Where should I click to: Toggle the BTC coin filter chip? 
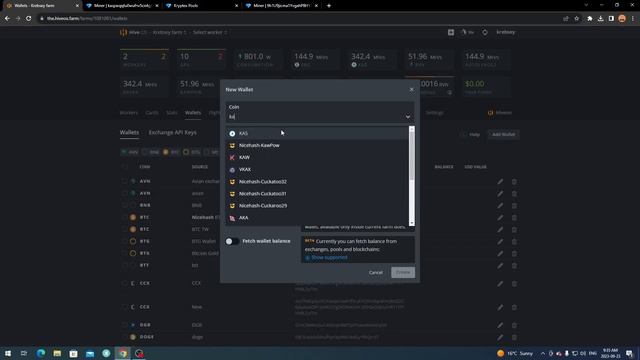point(171,152)
